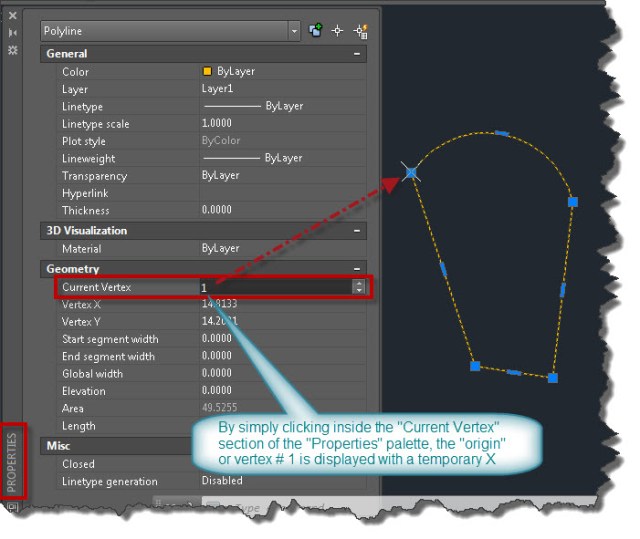Click the Misc section header
The image size is (640, 539).
point(116,446)
